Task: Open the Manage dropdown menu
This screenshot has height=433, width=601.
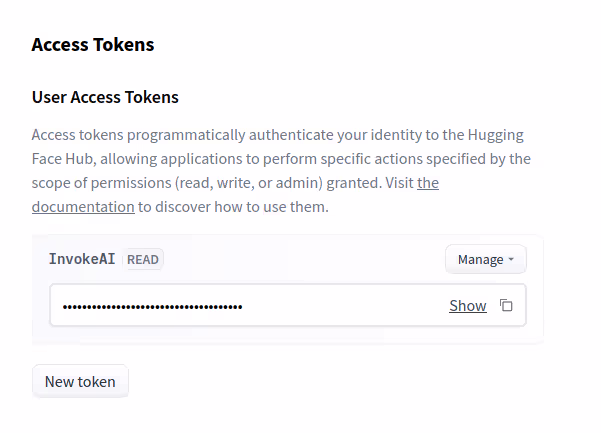Action: 485,260
